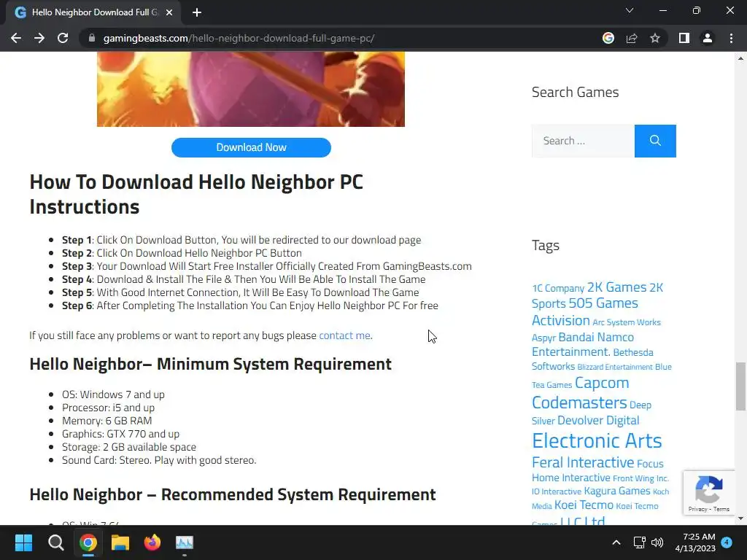The image size is (747, 560).
Task: Open the IO Interactive tag
Action: point(557,491)
